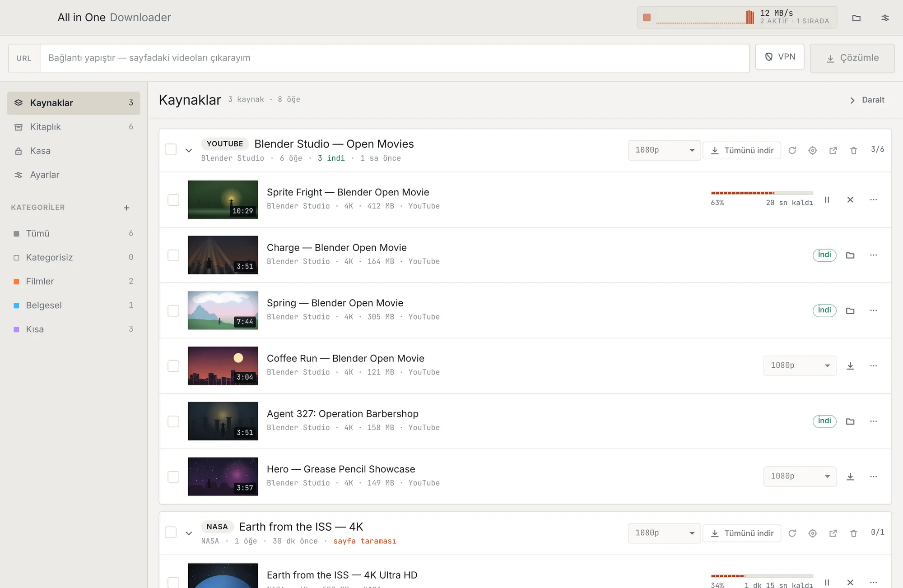Collapse the Blender Studio source group
The width and height of the screenshot is (903, 588).
(x=189, y=150)
